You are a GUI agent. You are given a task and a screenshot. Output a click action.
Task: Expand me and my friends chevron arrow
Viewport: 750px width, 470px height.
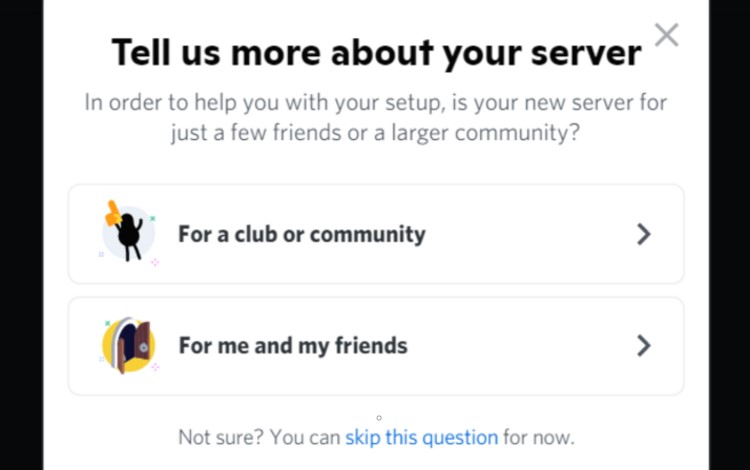pos(643,346)
